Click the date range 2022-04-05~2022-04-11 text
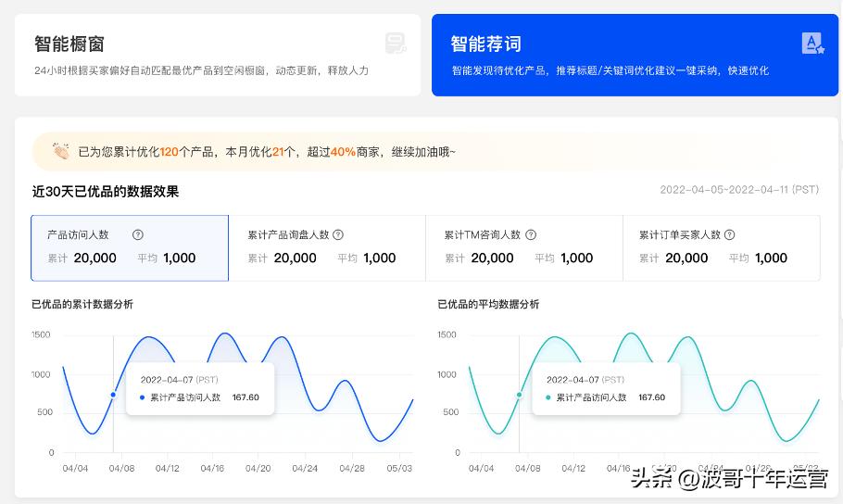This screenshot has height=504, width=843. (x=739, y=190)
